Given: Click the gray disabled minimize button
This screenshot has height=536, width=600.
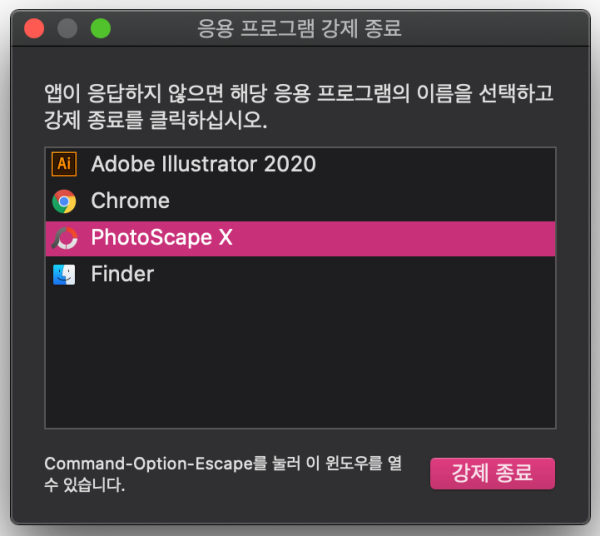Looking at the screenshot, I should click(x=67, y=28).
